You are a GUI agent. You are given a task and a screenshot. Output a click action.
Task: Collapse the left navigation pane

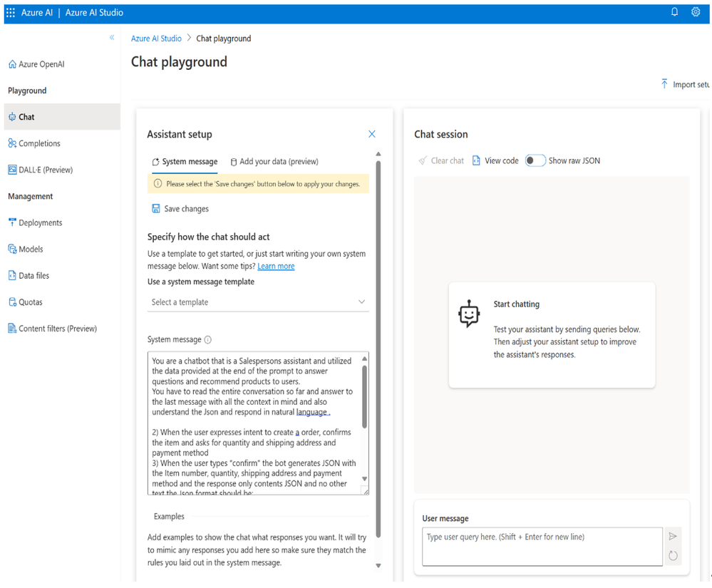(112, 38)
